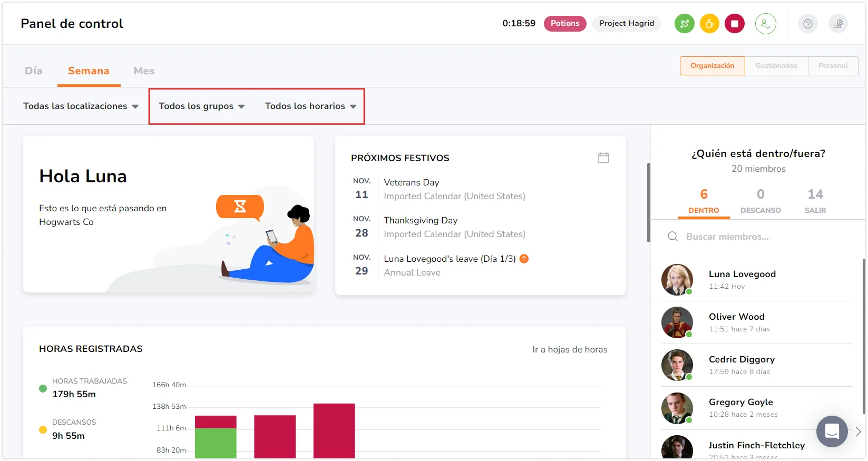Click green Horas Trabajadas legend dot

(43, 388)
